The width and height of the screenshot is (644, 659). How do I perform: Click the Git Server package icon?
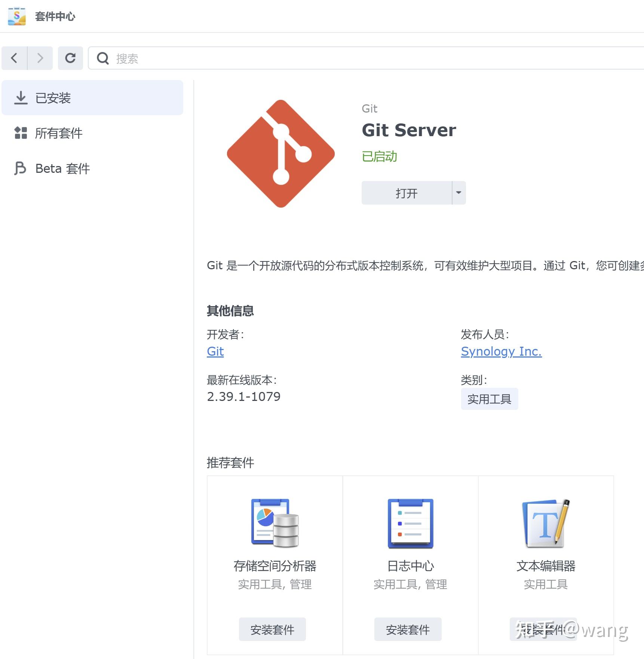click(x=280, y=153)
